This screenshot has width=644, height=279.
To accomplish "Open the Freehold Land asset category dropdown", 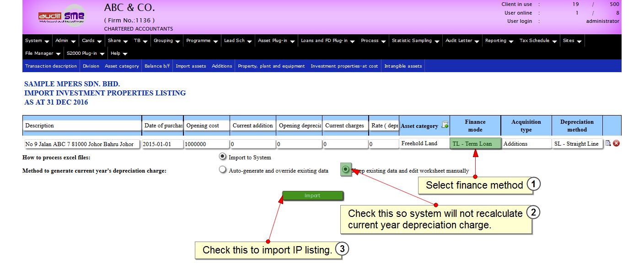I will (424, 143).
